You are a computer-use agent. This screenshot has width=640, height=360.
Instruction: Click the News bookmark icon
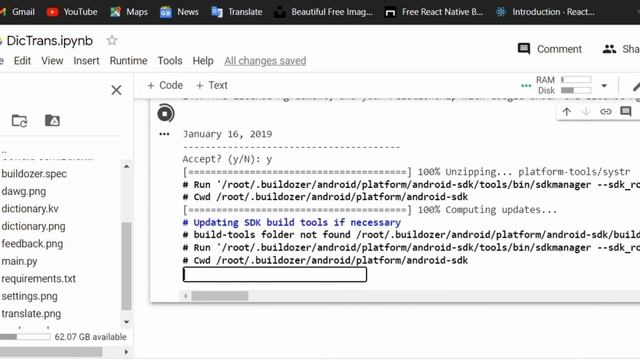(x=166, y=12)
